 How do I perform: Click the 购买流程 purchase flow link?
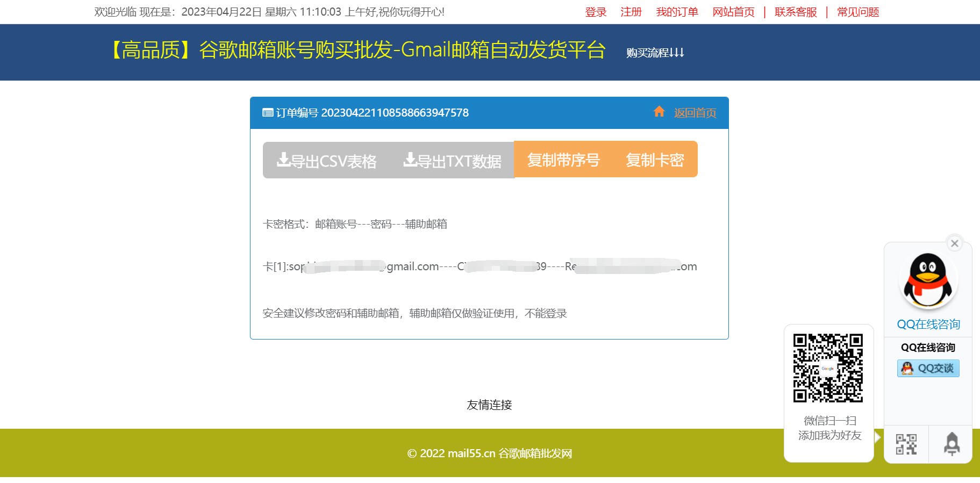[x=655, y=53]
